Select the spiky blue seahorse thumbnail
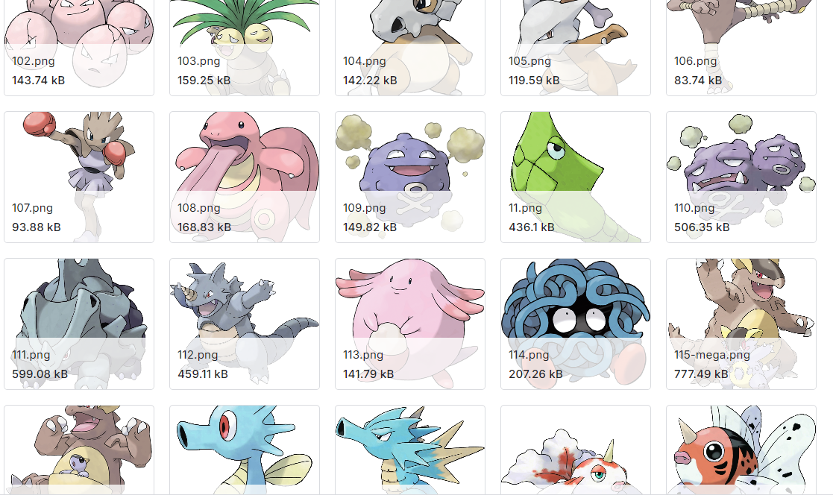This screenshot has width=833, height=504. coord(410,450)
